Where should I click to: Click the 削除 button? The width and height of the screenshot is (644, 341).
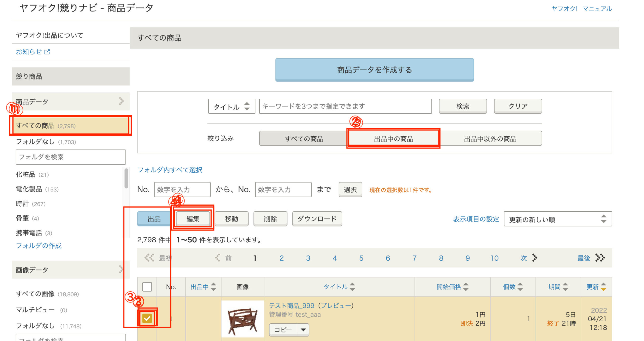(270, 219)
